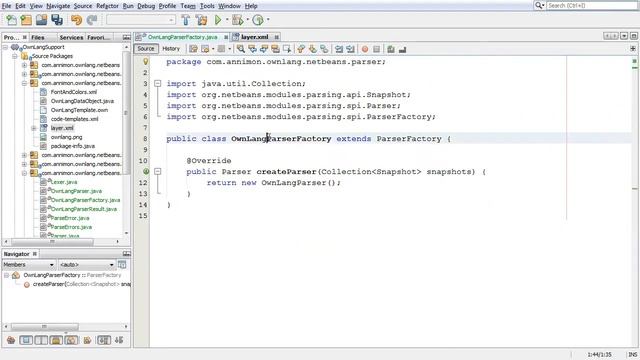
Task: Click the light bulb hint on line 1
Action: click(x=146, y=62)
